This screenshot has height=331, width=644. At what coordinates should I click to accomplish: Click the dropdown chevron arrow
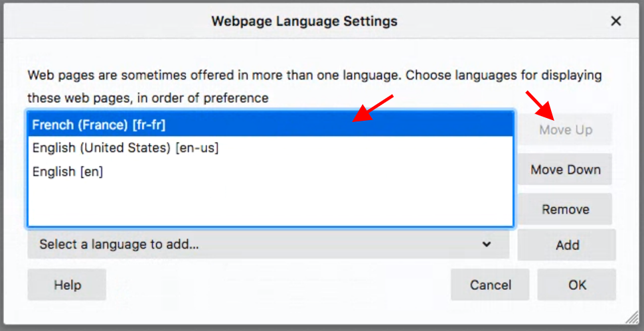click(487, 244)
